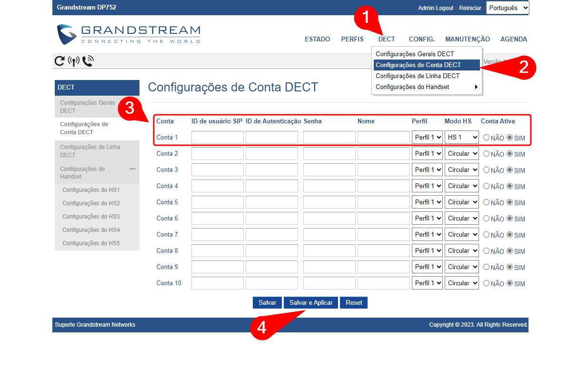The image size is (588, 370).
Task: Open the language dropdown showing Português
Action: click(507, 8)
